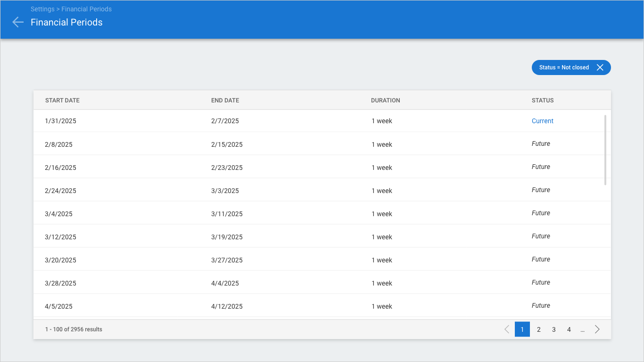The height and width of the screenshot is (362, 644).
Task: Select the period starting 4/5/2025
Action: tap(59, 306)
